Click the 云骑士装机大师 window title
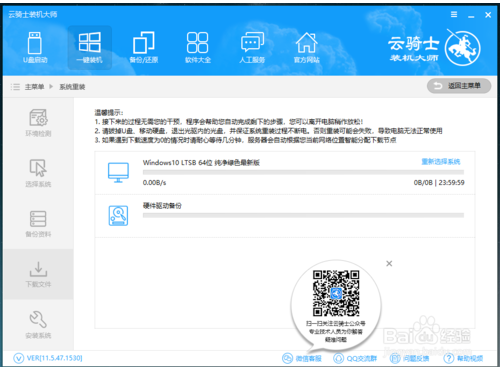Image resolution: width=500 pixels, height=367 pixels. [x=33, y=14]
